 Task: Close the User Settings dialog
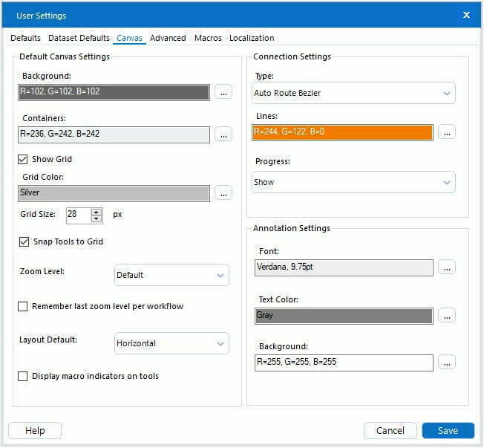click(x=466, y=15)
